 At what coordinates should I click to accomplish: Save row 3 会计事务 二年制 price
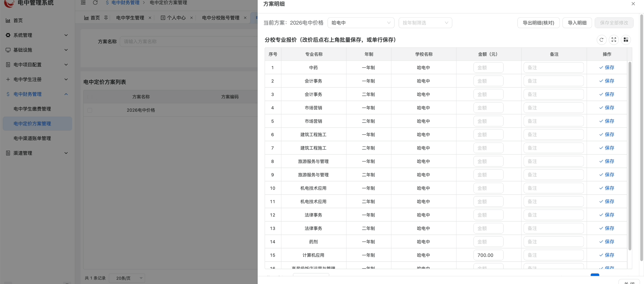click(607, 94)
